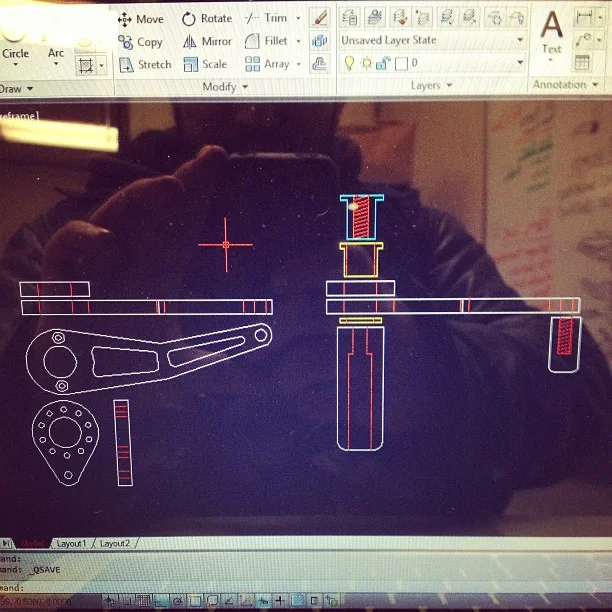Toggle Snap Mode in status bar
This screenshot has height=612, width=612.
(127, 601)
